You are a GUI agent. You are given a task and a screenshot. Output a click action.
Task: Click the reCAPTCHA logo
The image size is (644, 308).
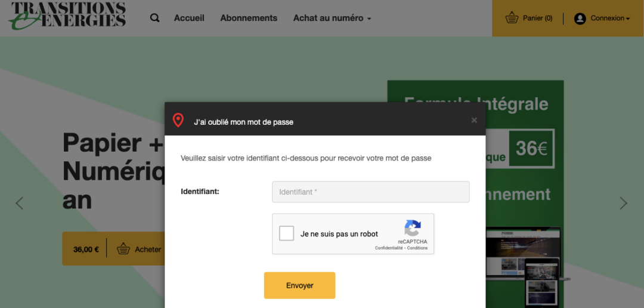(413, 228)
